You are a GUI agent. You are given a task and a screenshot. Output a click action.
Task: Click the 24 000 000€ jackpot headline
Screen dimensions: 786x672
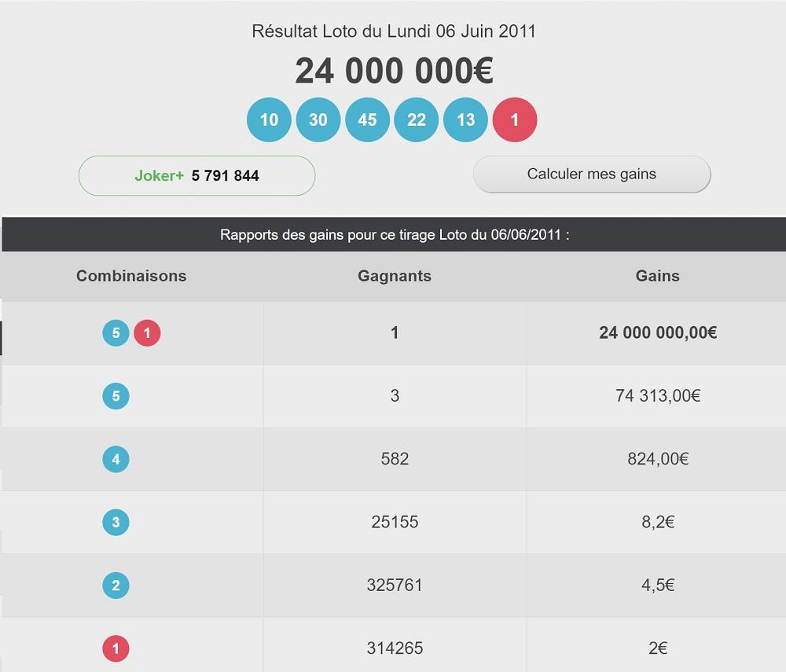click(394, 72)
